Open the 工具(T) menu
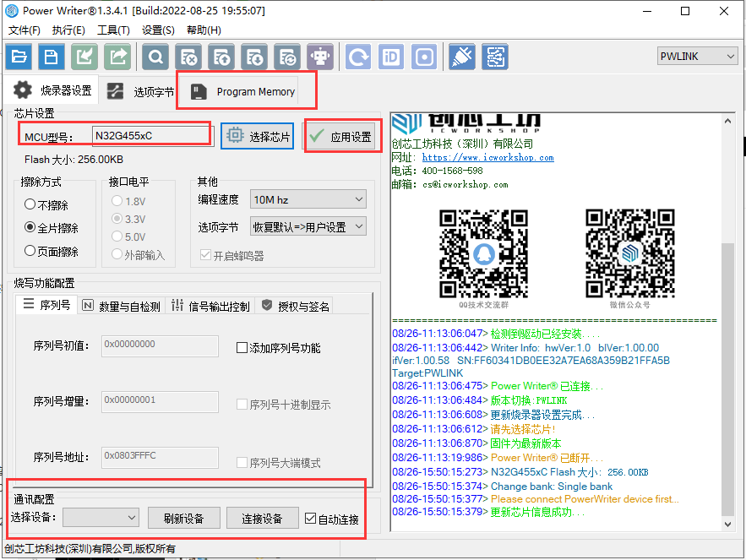The image size is (746, 560). tap(113, 30)
